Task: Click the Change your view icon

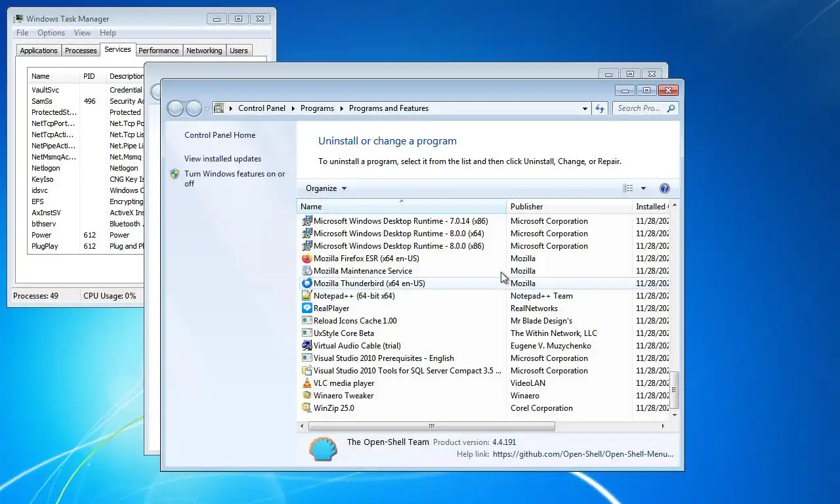Action: (x=628, y=188)
